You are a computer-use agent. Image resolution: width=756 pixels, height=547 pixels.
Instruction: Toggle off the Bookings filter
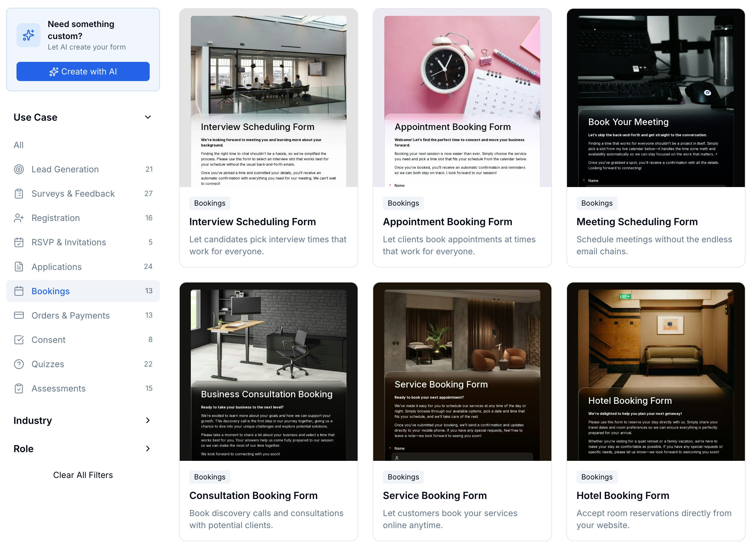click(x=51, y=291)
